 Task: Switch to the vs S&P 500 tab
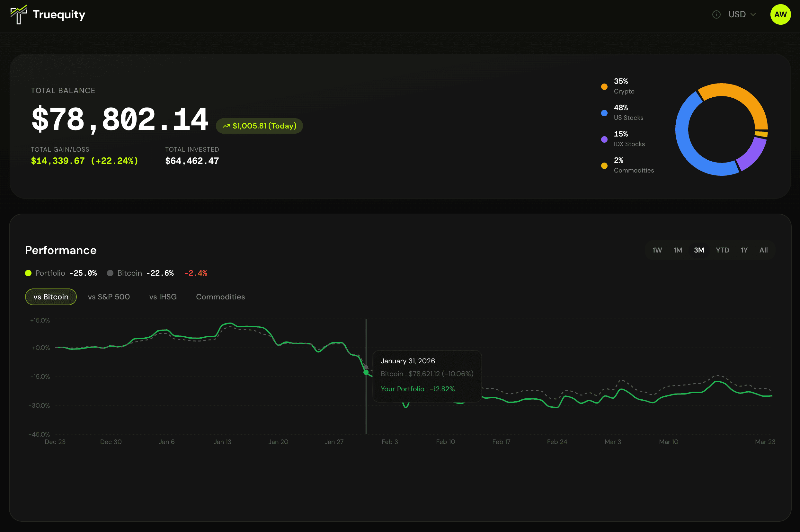109,297
